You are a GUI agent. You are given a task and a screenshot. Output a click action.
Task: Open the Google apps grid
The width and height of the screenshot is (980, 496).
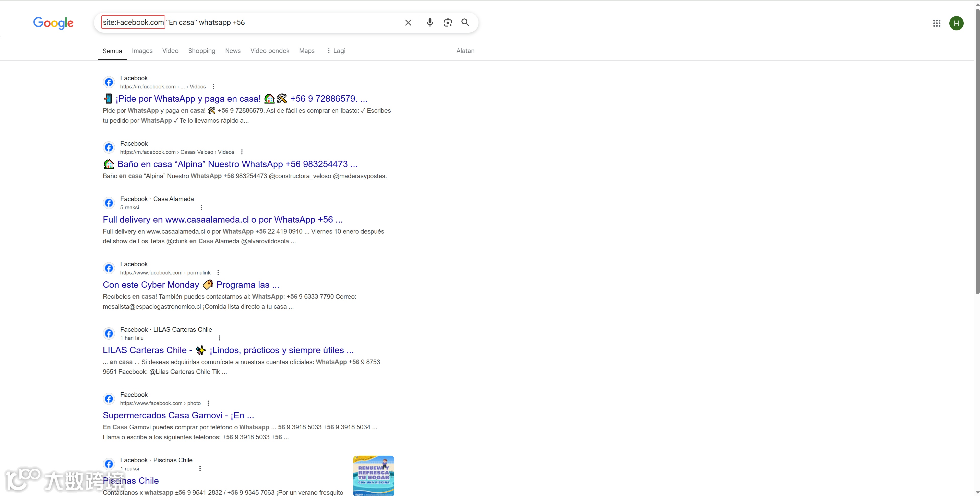pos(936,23)
